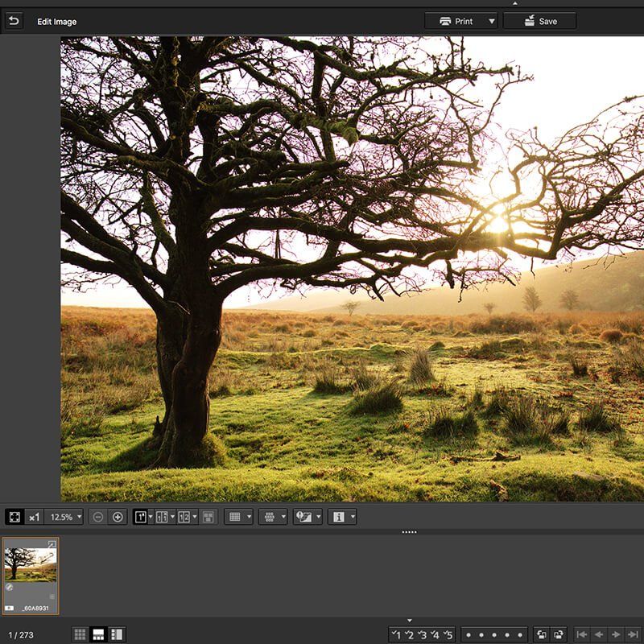The width and height of the screenshot is (644, 644).
Task: Switch to the thumbnail list with details view
Action: (x=117, y=634)
